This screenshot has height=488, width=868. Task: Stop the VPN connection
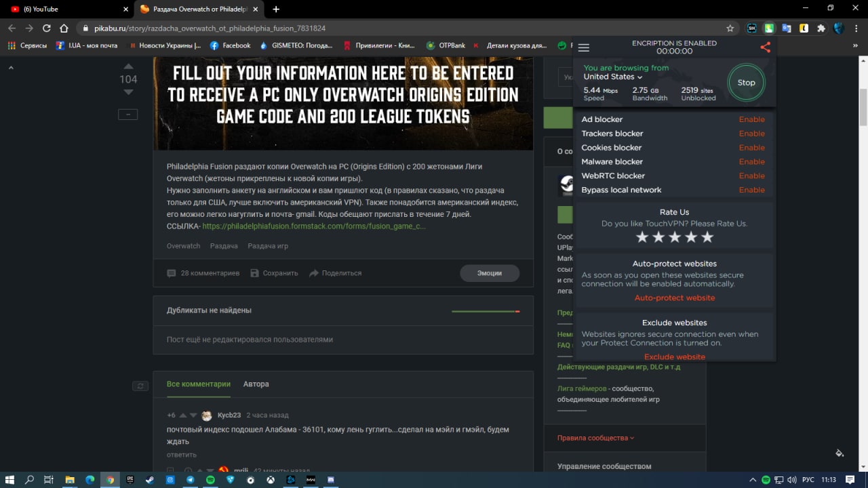tap(746, 83)
